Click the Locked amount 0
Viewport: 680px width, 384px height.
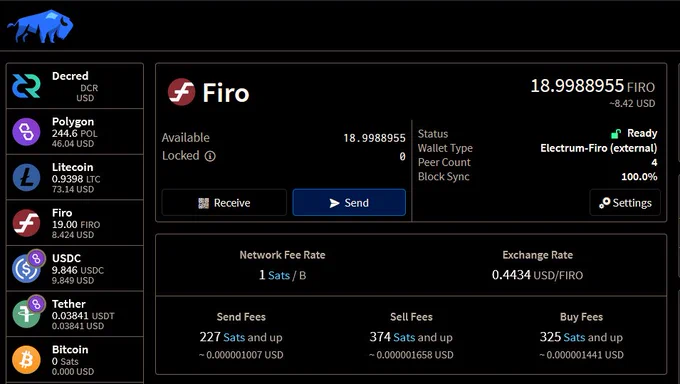click(x=402, y=156)
